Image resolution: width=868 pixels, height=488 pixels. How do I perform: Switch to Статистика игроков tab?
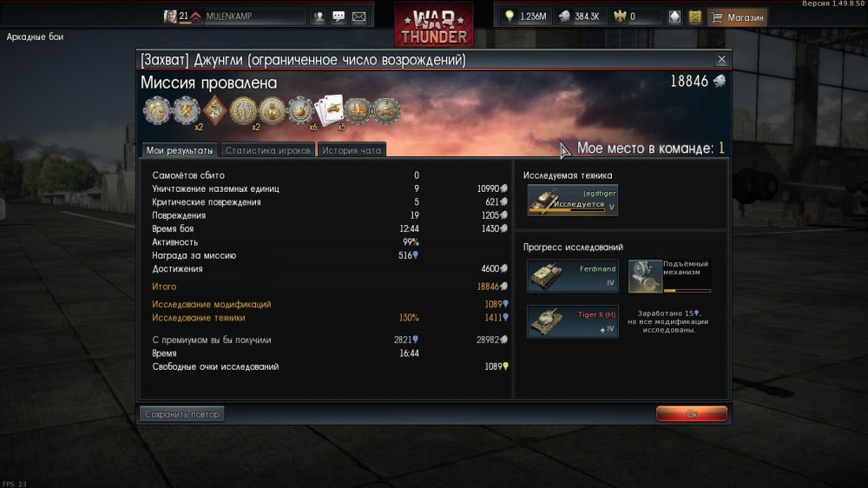click(268, 150)
